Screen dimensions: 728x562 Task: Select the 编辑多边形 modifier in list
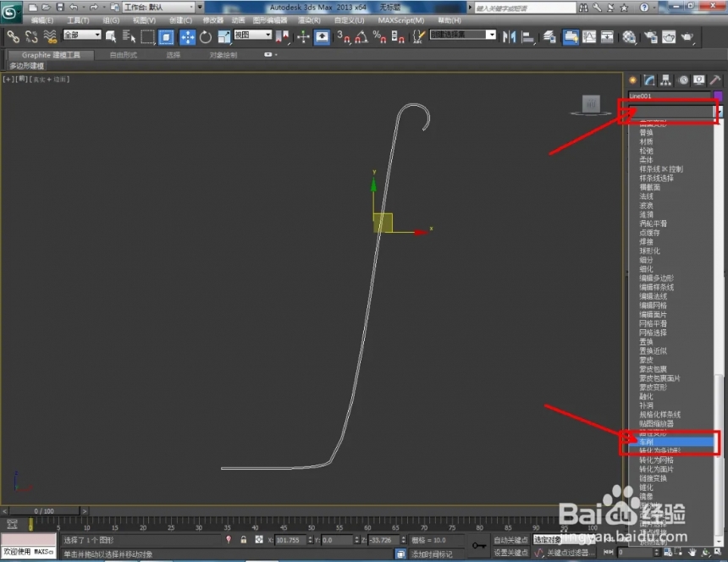657,278
